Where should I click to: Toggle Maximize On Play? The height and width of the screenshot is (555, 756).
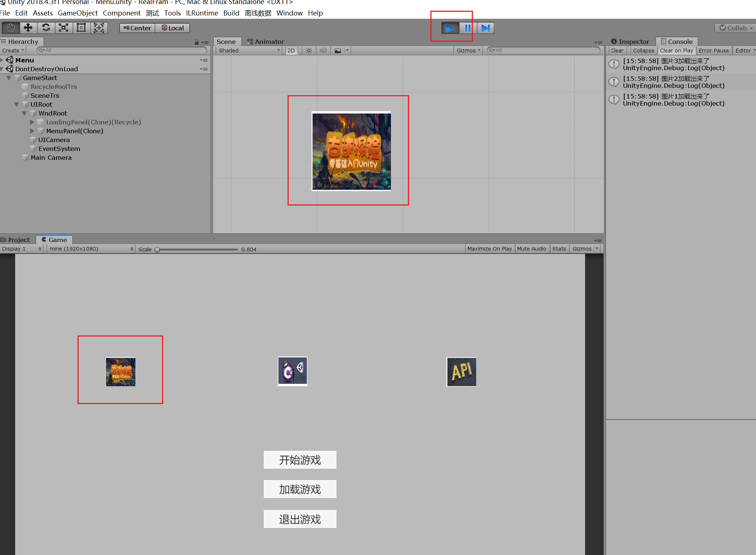[x=489, y=249]
